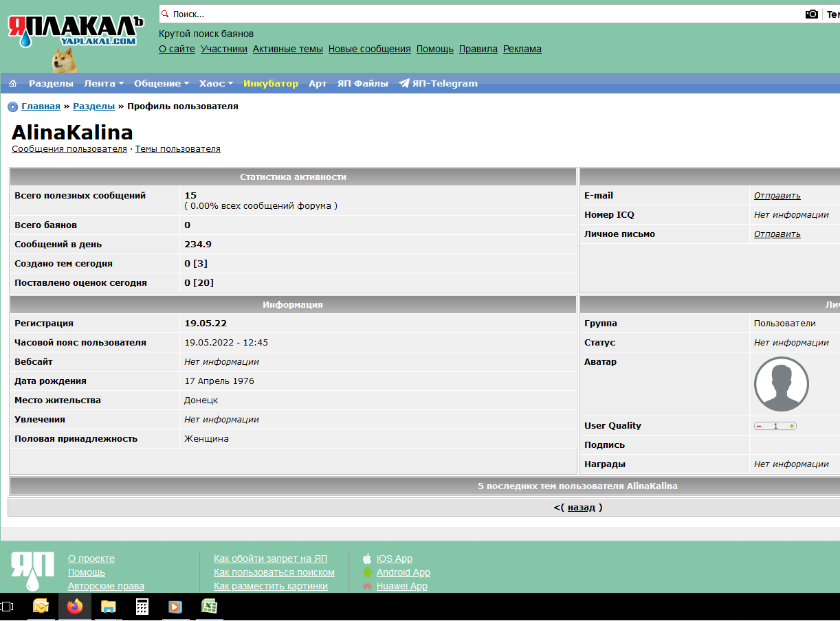Viewport: 840px width, 621px height.
Task: Expand the Хаос dropdown menu
Action: pos(217,83)
